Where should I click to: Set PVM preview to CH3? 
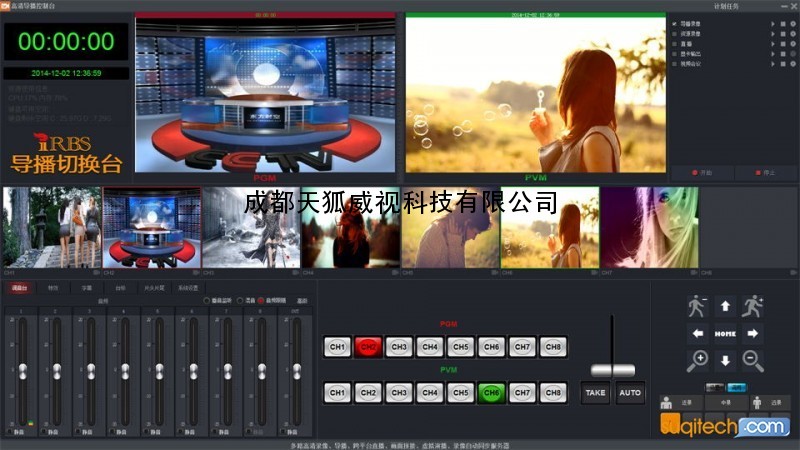[x=399, y=393]
